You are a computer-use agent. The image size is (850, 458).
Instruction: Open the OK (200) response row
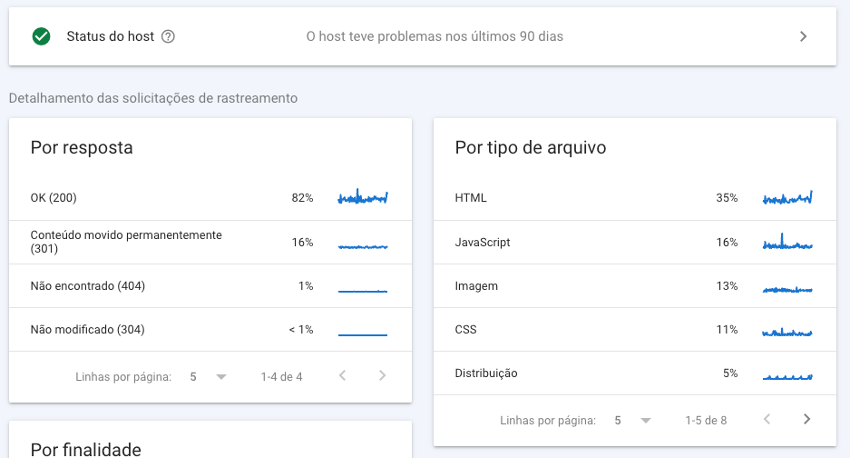pyautogui.click(x=210, y=198)
